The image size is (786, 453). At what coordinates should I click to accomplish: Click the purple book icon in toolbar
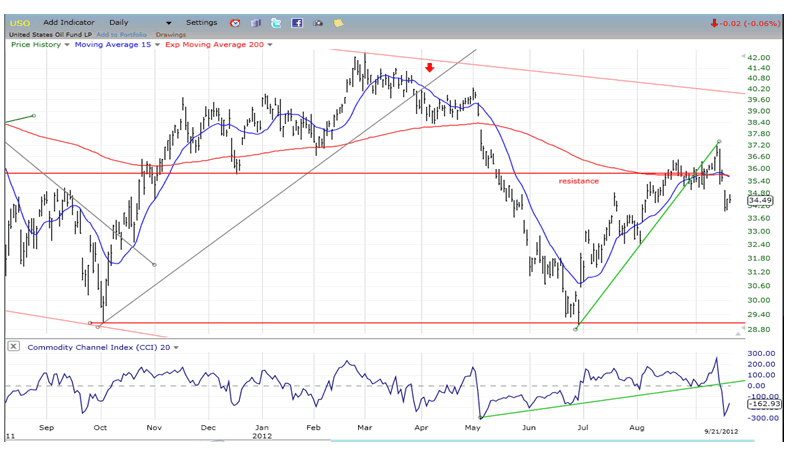click(x=255, y=22)
